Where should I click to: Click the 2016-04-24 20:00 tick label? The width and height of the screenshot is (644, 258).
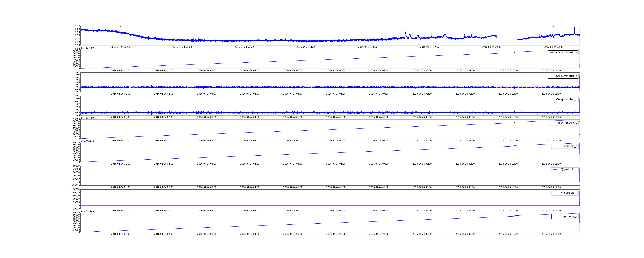(492, 47)
